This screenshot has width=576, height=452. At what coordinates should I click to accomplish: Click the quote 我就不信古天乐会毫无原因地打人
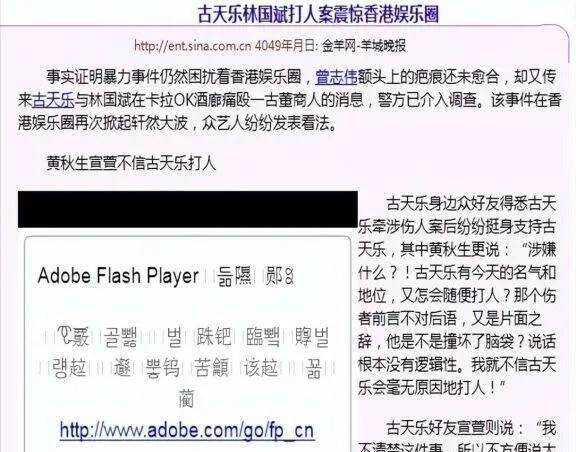(457, 376)
